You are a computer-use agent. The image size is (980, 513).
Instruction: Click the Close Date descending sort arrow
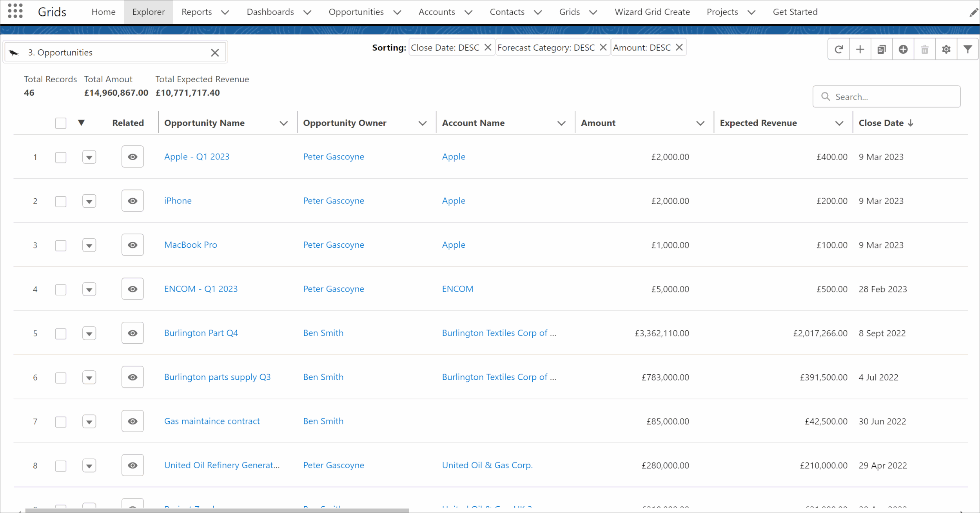pyautogui.click(x=911, y=123)
